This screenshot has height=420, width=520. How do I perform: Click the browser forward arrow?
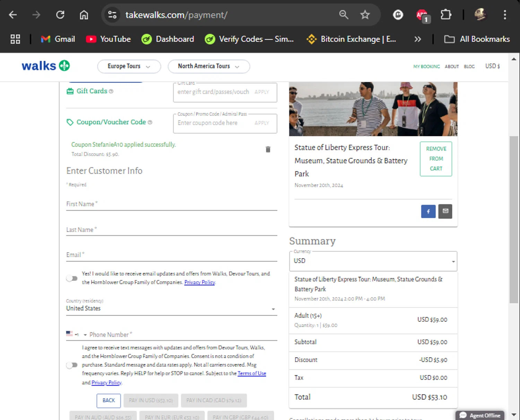click(36, 15)
